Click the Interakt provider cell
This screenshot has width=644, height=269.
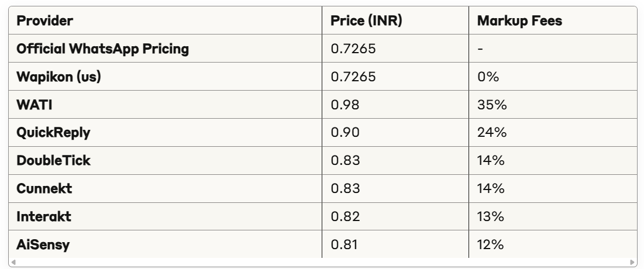pyautogui.click(x=165, y=216)
